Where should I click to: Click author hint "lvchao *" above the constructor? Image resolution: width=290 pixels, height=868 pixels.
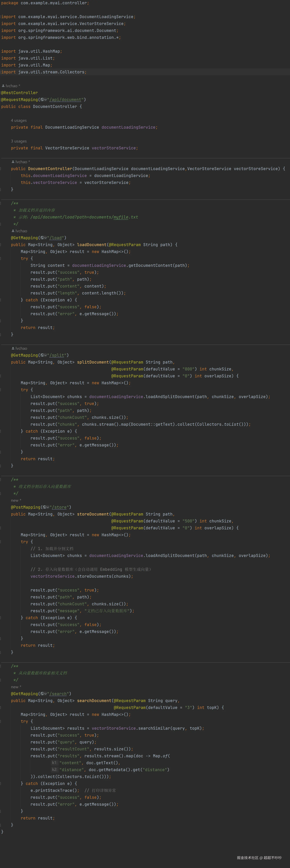click(21, 162)
